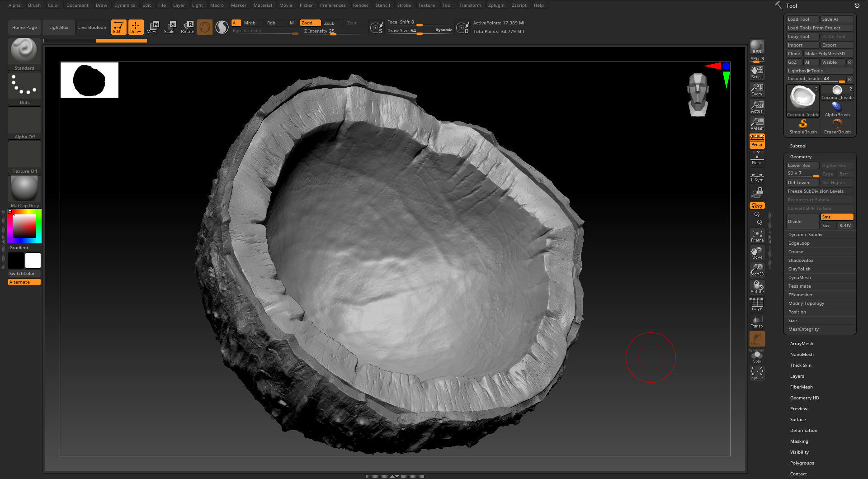
Task: Select the SimpleBrush tool thumbnail
Action: click(803, 127)
